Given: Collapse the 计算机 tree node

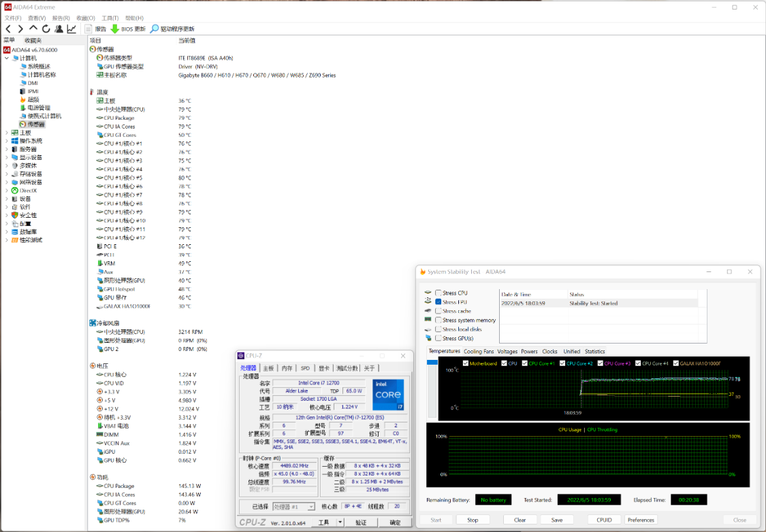Looking at the screenshot, I should coord(6,58).
